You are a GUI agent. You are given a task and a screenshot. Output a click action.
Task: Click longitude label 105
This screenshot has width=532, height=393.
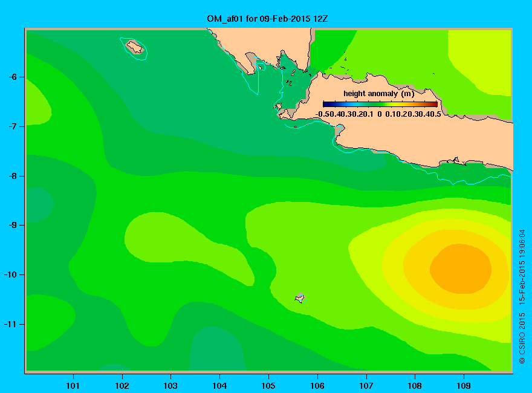268,386
